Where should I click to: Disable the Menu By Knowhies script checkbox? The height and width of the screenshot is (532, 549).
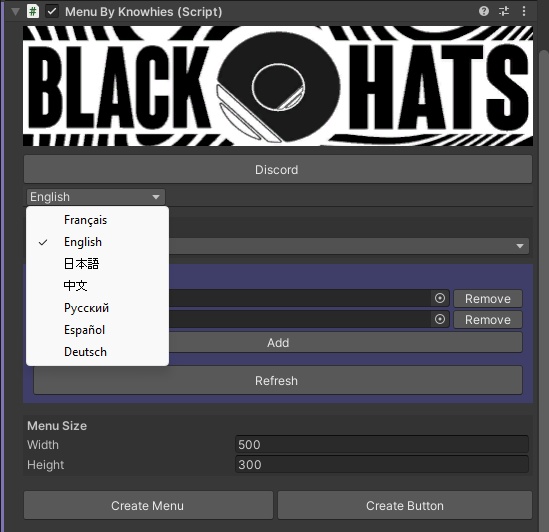[x=52, y=11]
